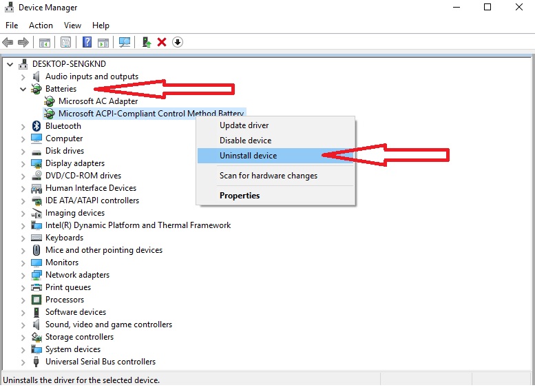Open the Action menu
This screenshot has width=535, height=392.
[41, 25]
